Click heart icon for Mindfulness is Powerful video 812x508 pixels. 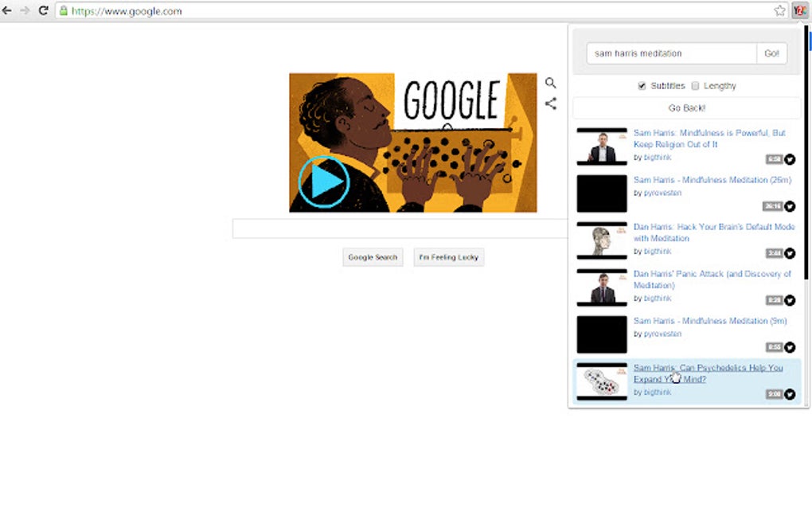(x=790, y=159)
